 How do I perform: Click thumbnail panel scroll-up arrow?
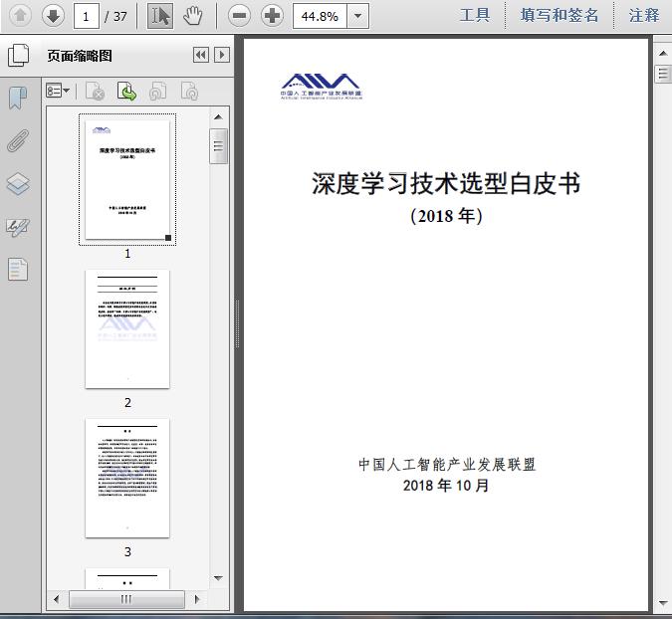(x=218, y=117)
